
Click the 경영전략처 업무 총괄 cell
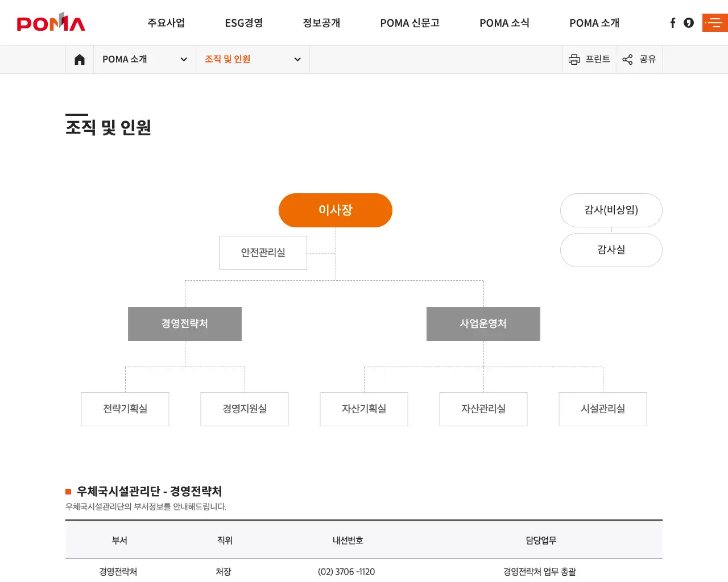[540, 572]
